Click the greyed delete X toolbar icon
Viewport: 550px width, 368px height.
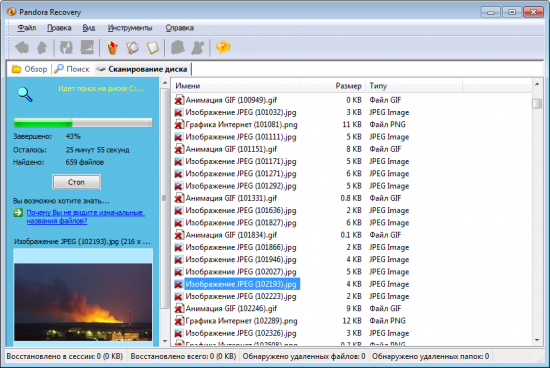pyautogui.click(x=197, y=47)
